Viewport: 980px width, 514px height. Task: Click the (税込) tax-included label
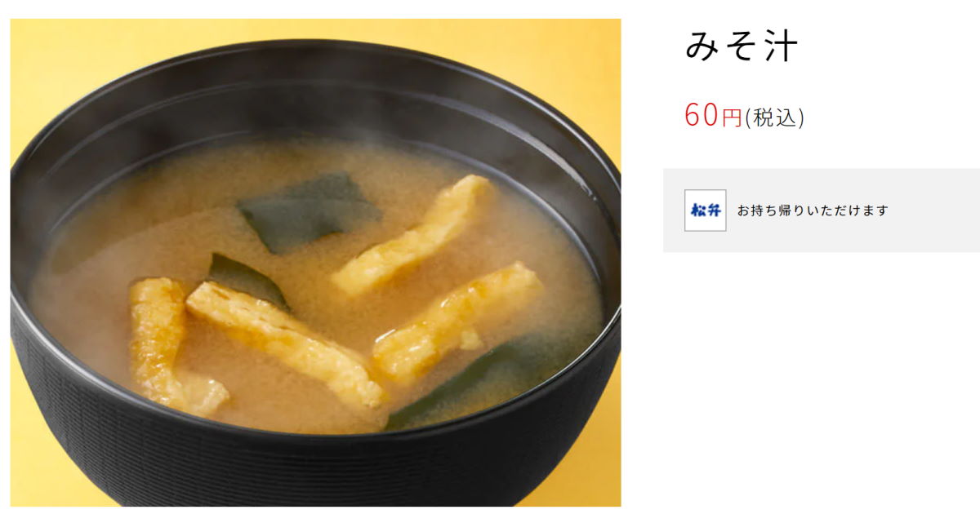click(x=774, y=117)
